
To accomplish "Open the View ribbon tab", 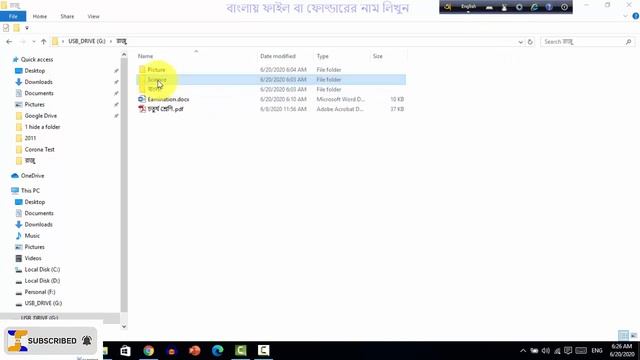I will [93, 16].
